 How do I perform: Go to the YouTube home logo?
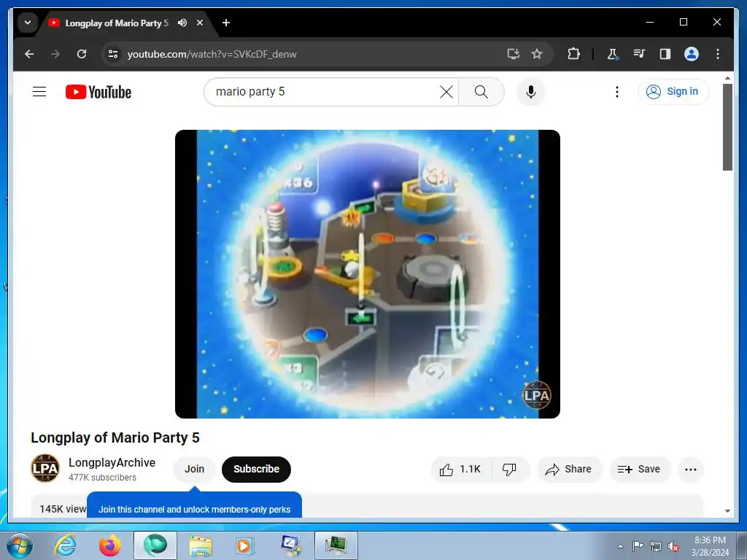[x=98, y=92]
